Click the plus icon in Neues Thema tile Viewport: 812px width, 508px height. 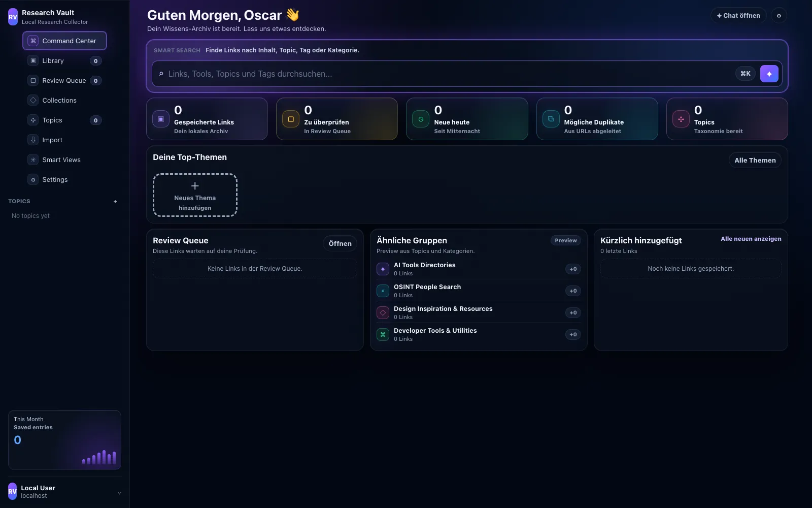click(x=195, y=186)
